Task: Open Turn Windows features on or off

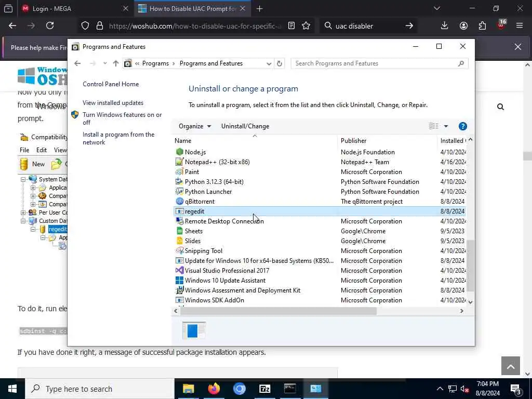Action: pyautogui.click(x=122, y=118)
